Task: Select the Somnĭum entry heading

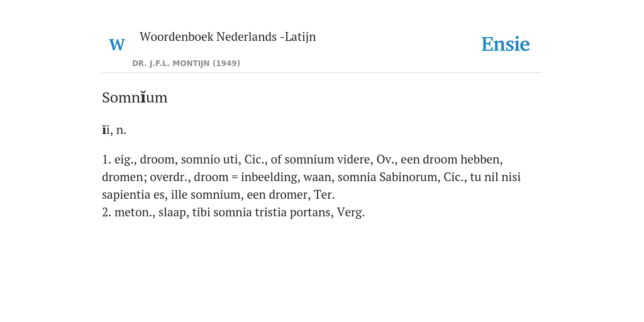Action: coord(135,97)
